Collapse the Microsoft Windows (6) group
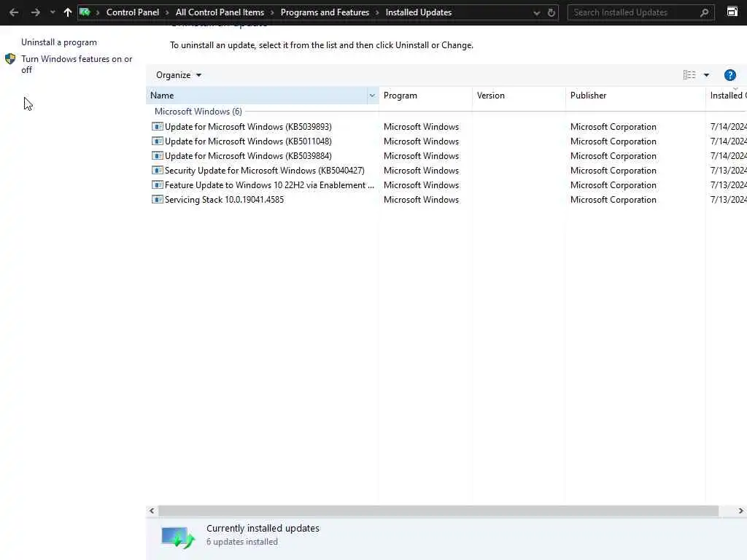Screen dimensions: 747x560 point(198,112)
